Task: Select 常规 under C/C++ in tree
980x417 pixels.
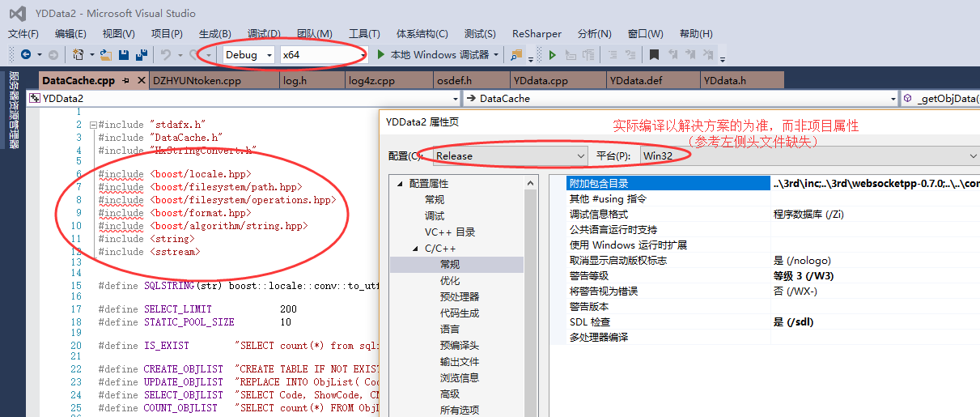Action: pos(450,264)
